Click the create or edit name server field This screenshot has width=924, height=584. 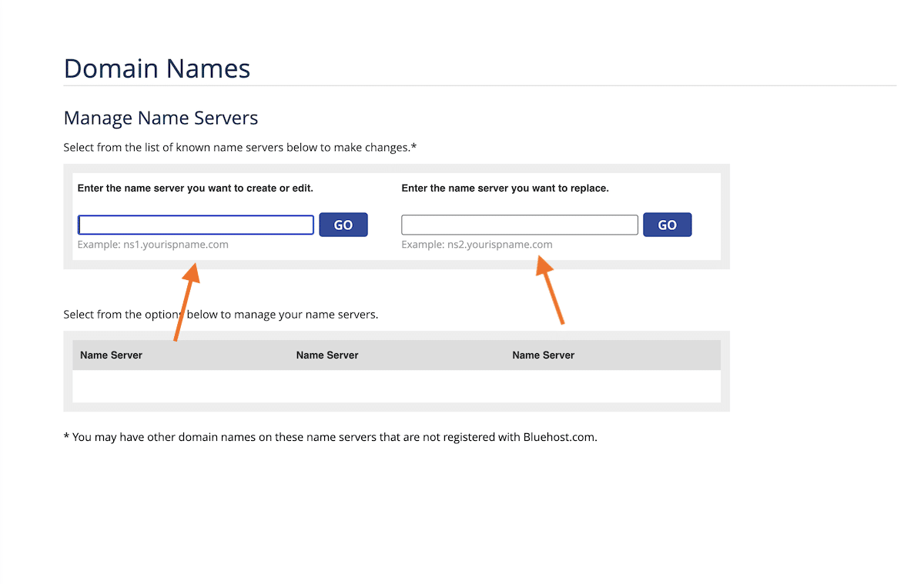point(196,225)
